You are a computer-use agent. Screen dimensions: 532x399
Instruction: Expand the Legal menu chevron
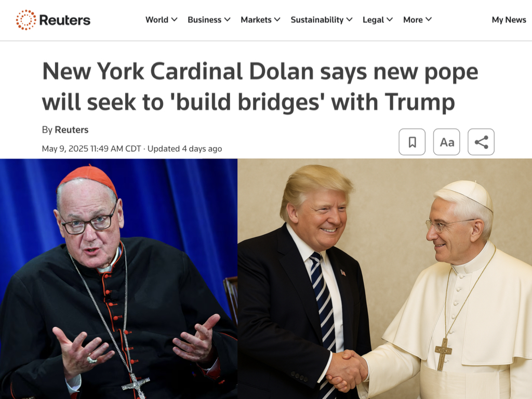[390, 20]
